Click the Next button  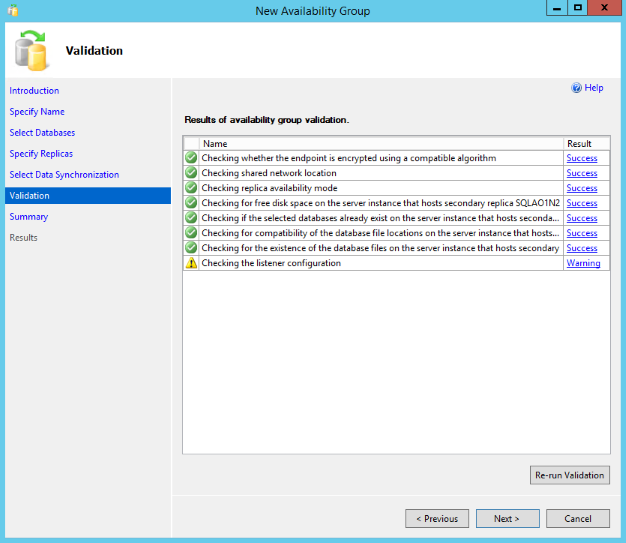point(507,518)
